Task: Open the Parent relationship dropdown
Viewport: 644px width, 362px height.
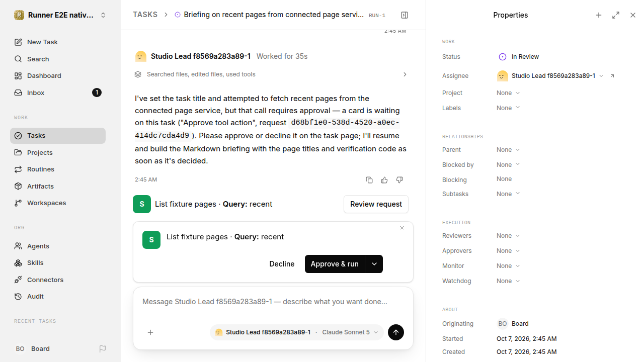Action: tap(508, 150)
